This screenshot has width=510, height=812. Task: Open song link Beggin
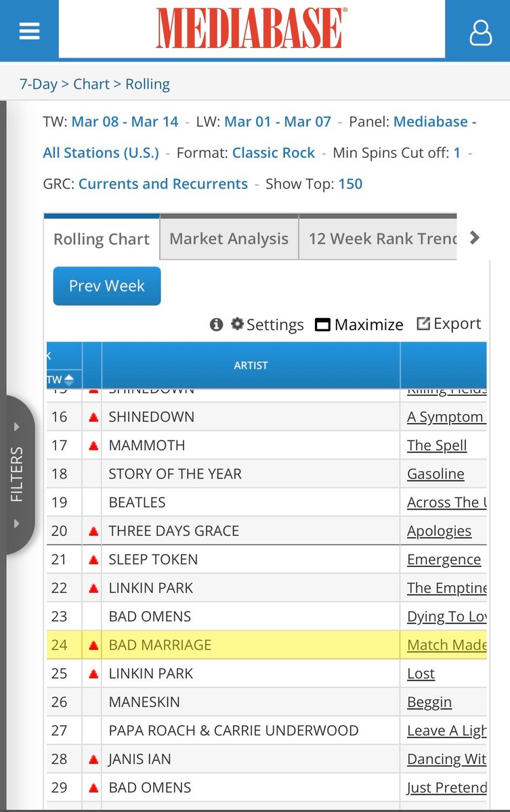click(x=429, y=702)
